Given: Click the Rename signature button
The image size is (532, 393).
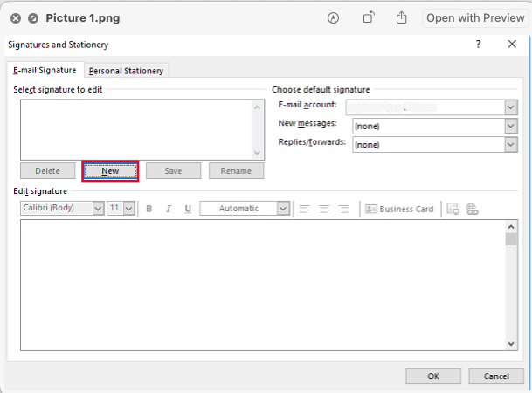Looking at the screenshot, I should pos(236,171).
